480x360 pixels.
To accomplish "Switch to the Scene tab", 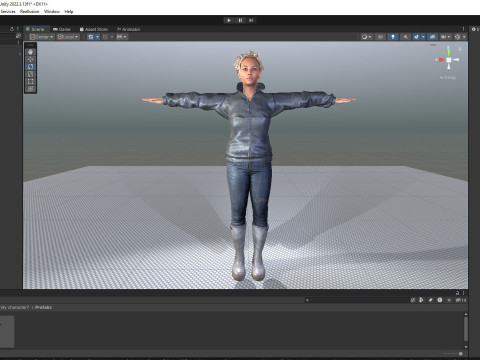I will [x=36, y=29].
